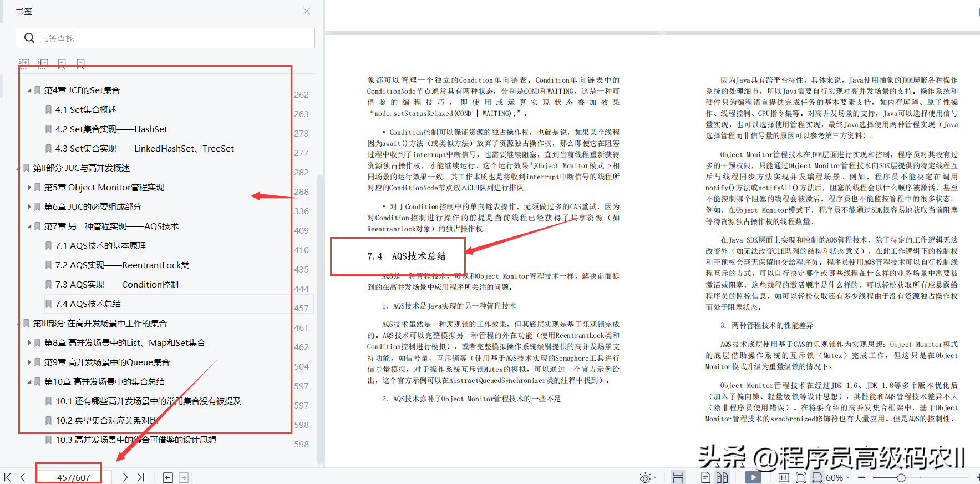Screen dimensions: 980x484
Task: Go to next page
Action: click(125, 477)
